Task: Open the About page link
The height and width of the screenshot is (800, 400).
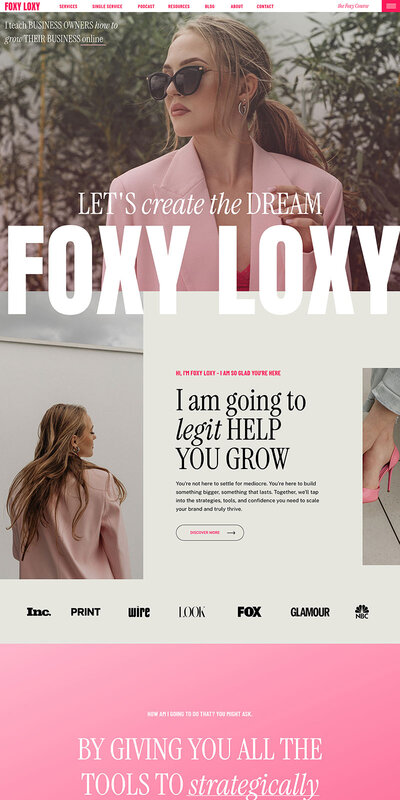Action: coord(237,7)
